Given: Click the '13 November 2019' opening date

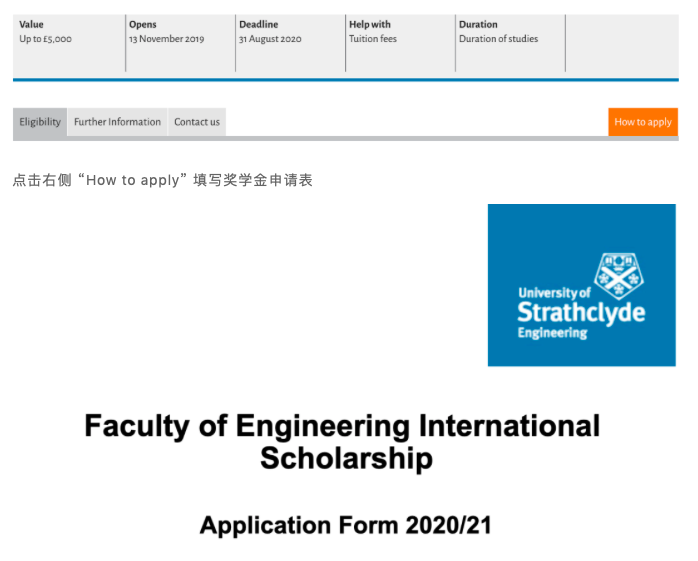Looking at the screenshot, I should [166, 40].
